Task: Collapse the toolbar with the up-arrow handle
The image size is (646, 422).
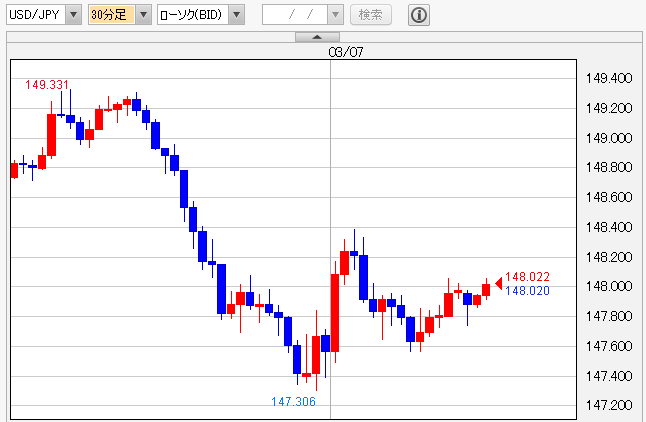Action: 317,37
